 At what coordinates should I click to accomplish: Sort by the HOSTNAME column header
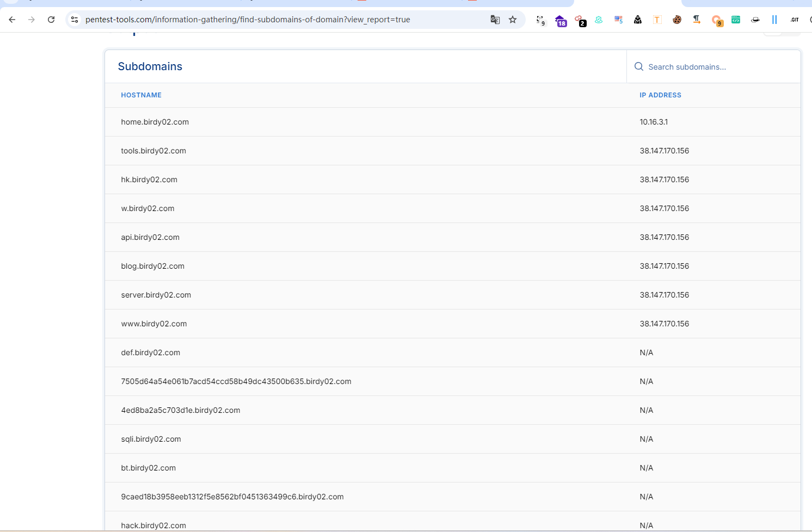(x=141, y=95)
